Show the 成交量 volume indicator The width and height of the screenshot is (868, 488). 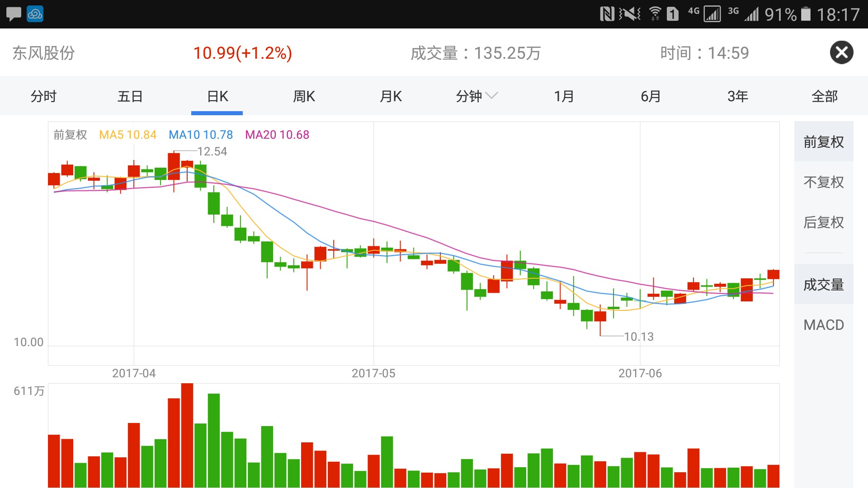(824, 284)
